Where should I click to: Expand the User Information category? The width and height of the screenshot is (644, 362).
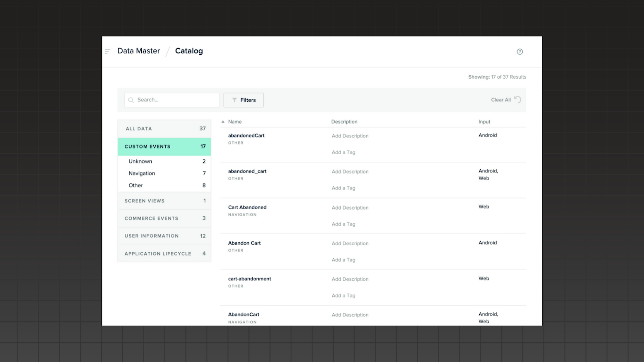[x=164, y=236]
